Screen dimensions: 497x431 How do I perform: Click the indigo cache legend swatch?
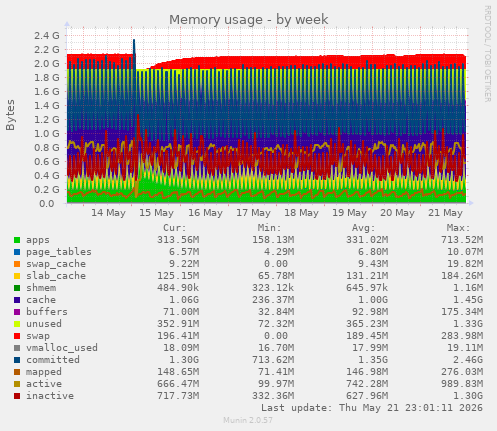[17, 300]
